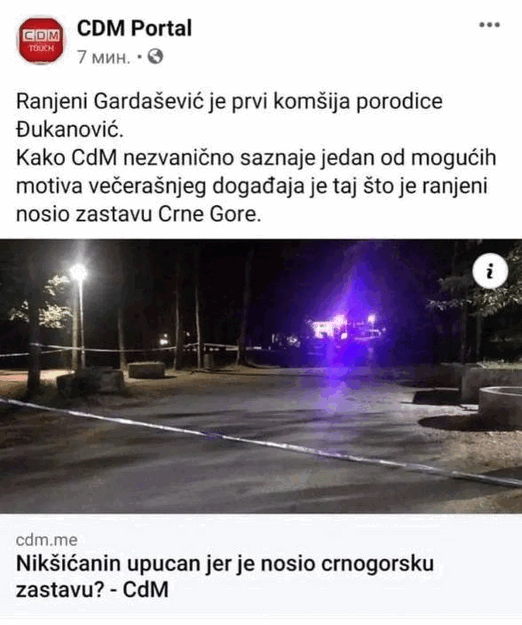Open the cdm.me domain link
The width and height of the screenshot is (522, 625).
click(47, 540)
